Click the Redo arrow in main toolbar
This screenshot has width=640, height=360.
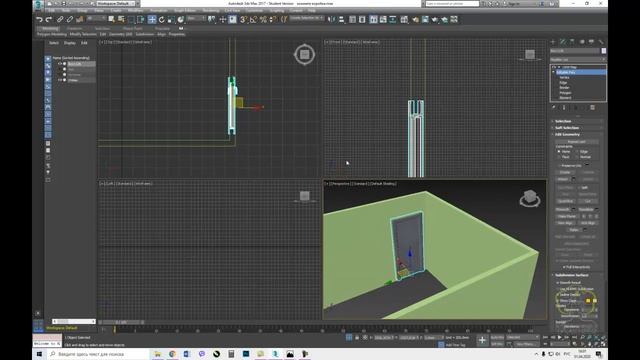tap(49, 19)
